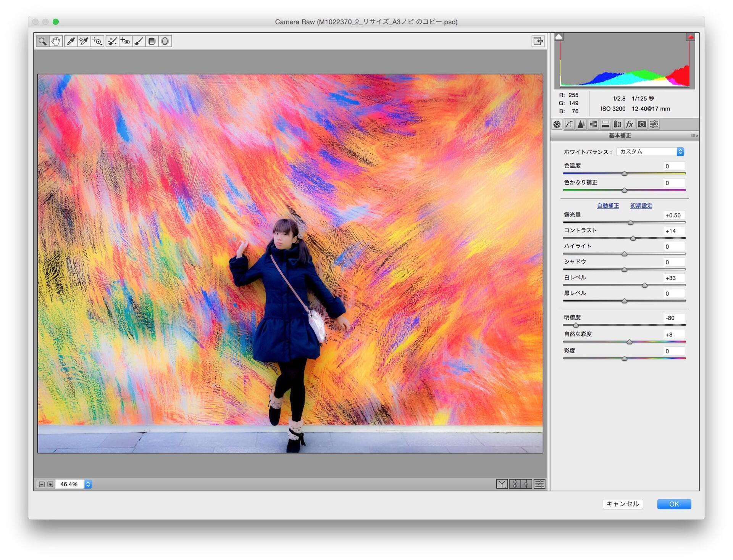The image size is (733, 560).
Task: Open the ホワイトバランス dropdown
Action: (650, 152)
